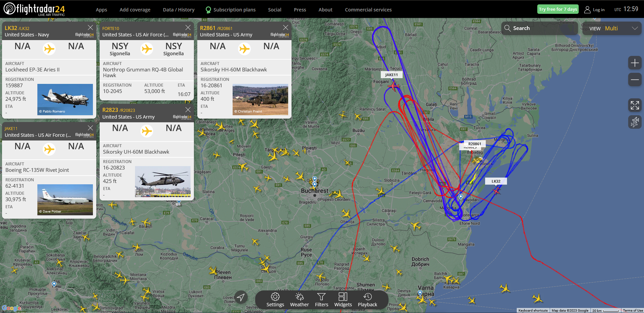
Task: Toggle fullscreen map mode
Action: pyautogui.click(x=635, y=105)
